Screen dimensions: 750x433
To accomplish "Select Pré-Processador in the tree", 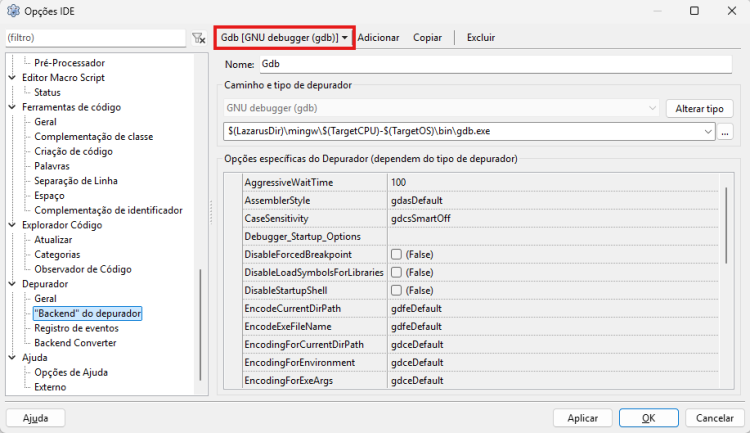I will tap(69, 63).
